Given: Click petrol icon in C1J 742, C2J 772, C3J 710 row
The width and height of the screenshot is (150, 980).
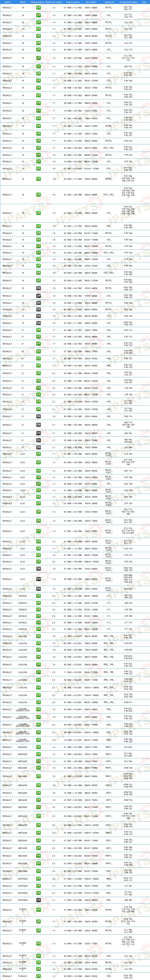Looking at the screenshot, I should (x=38, y=58).
